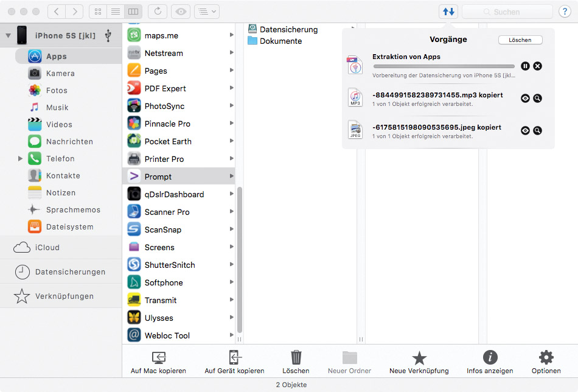Click the Löschen button in Vorgänge panel
Image resolution: width=578 pixels, height=392 pixels.
[x=520, y=40]
